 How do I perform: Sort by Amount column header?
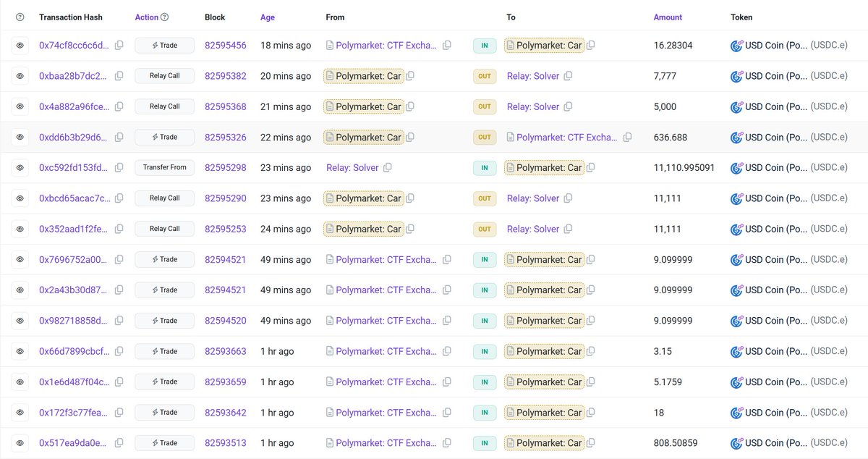click(668, 17)
